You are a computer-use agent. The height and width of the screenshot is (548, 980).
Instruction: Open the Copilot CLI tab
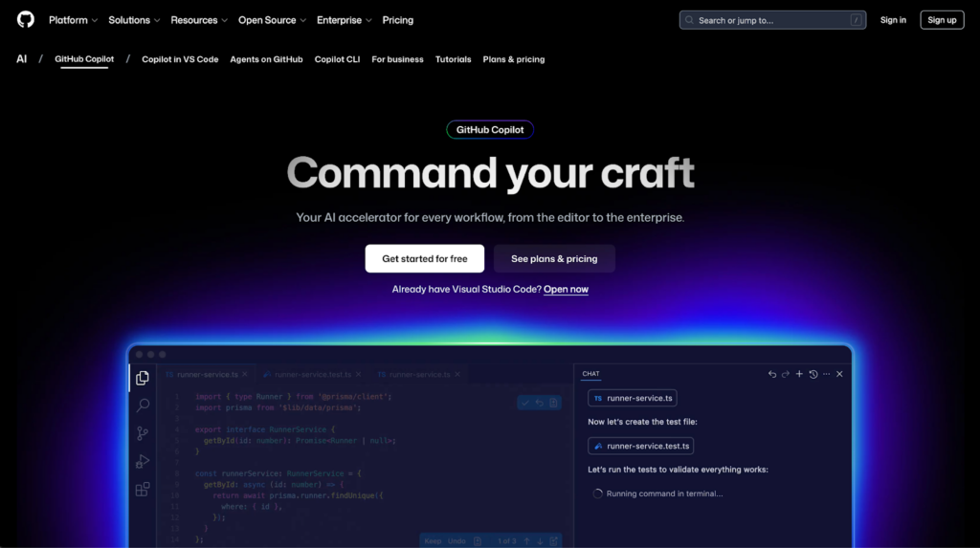(x=337, y=59)
